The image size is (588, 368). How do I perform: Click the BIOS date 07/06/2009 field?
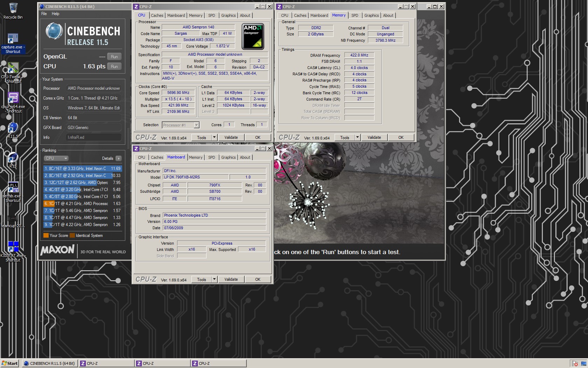click(x=214, y=228)
